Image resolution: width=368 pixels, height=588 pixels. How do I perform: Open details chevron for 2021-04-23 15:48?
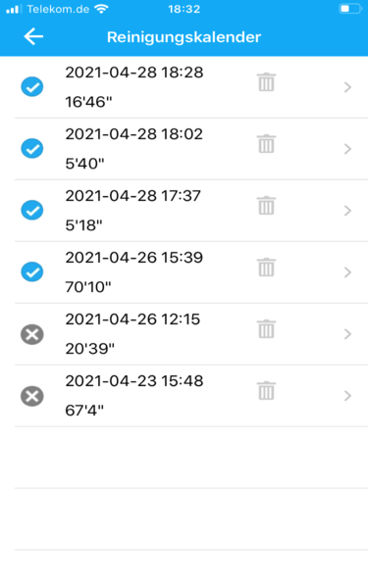point(347,396)
